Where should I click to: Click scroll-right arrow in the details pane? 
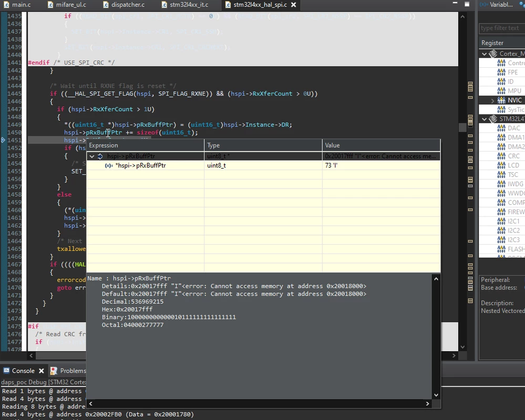[427, 404]
